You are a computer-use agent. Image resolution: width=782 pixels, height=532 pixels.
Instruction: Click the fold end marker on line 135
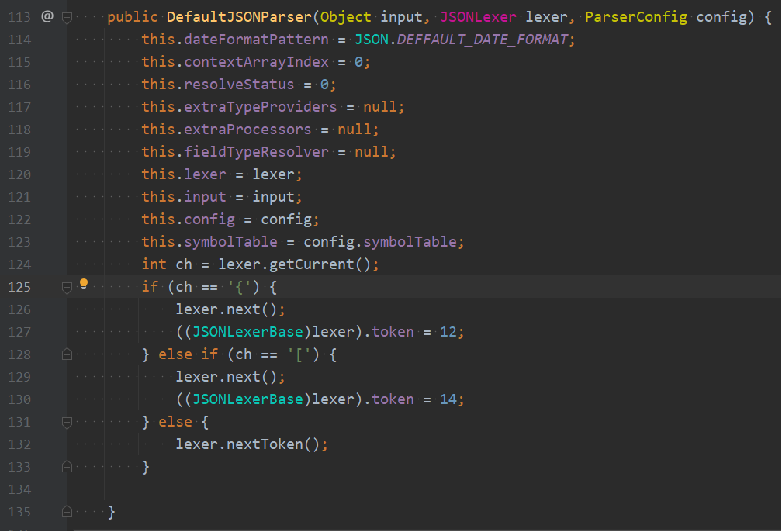tap(67, 512)
